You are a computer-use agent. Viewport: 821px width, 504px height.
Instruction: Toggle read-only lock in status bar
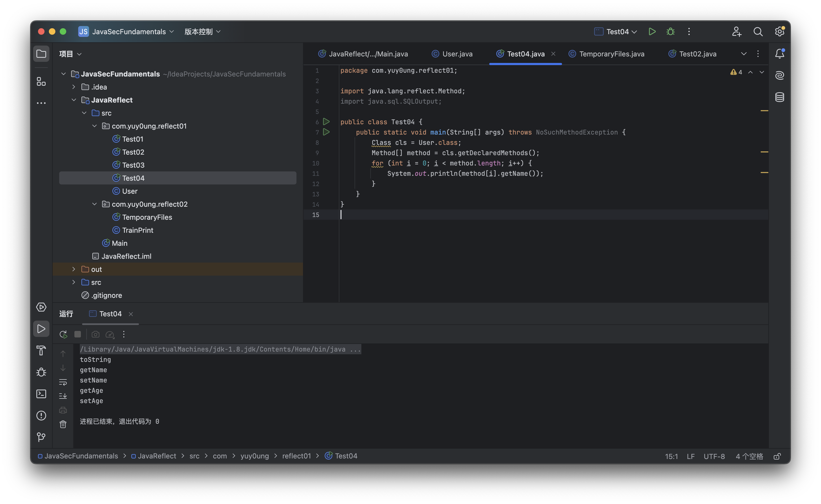tap(777, 456)
